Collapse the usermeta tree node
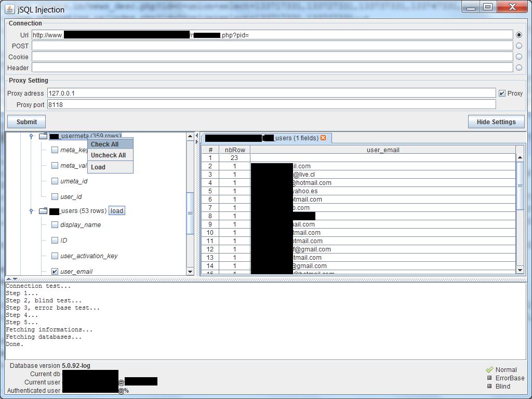Image resolution: width=532 pixels, height=399 pixels. (x=32, y=135)
